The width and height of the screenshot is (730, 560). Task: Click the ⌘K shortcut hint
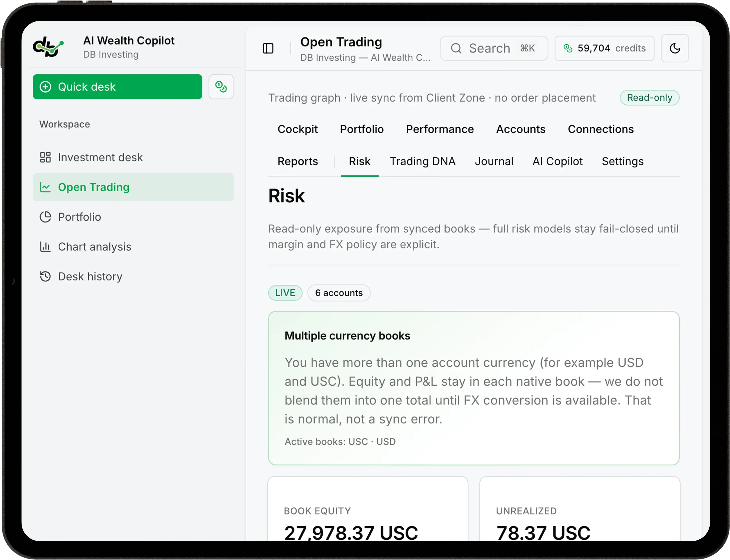tap(527, 48)
